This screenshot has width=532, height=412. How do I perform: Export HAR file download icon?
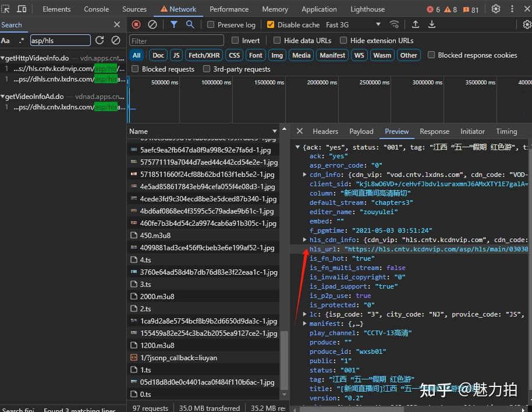pos(431,24)
